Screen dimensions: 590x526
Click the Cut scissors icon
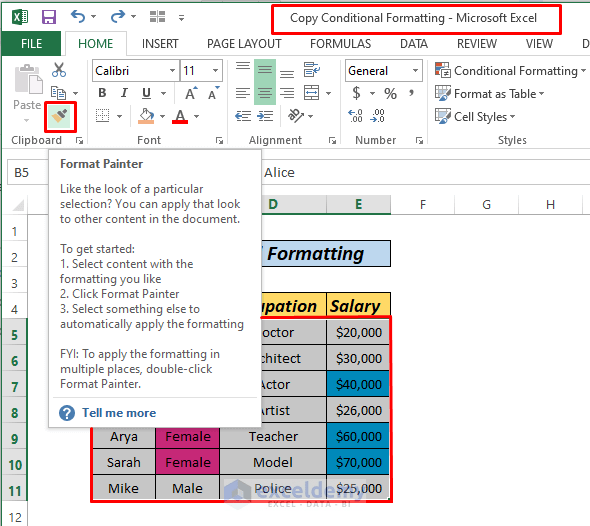pos(59,70)
